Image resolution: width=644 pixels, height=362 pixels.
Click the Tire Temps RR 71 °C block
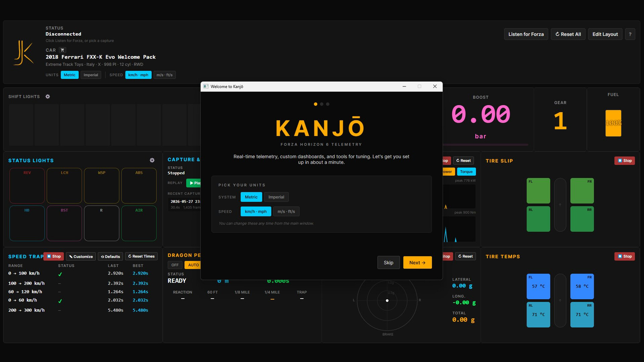click(x=582, y=315)
